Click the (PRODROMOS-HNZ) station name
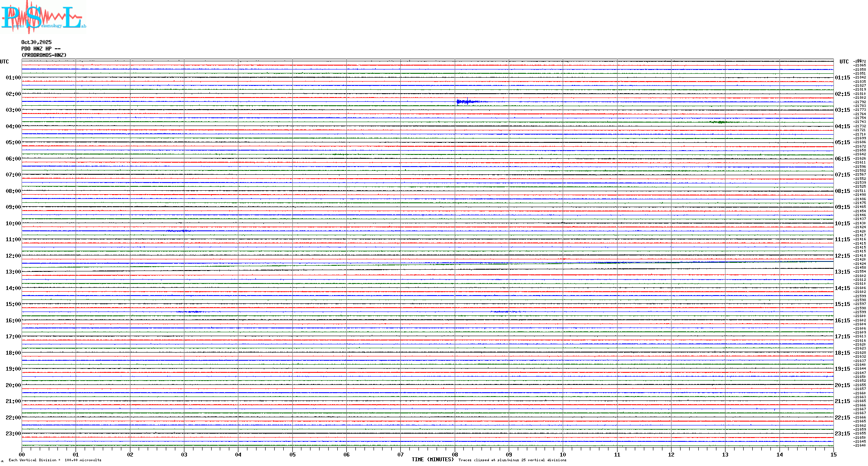Image resolution: width=868 pixels, height=466 pixels. (x=44, y=55)
